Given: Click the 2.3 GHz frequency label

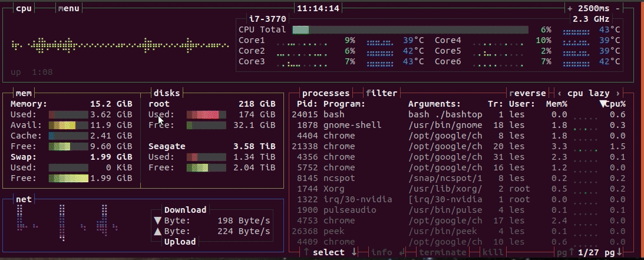Looking at the screenshot, I should click(x=591, y=19).
